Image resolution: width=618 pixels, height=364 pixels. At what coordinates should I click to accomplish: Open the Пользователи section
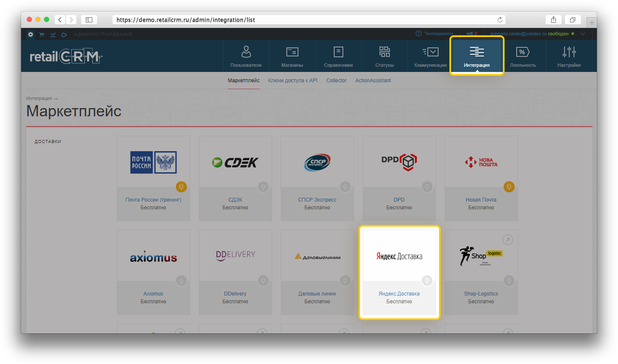click(x=246, y=56)
